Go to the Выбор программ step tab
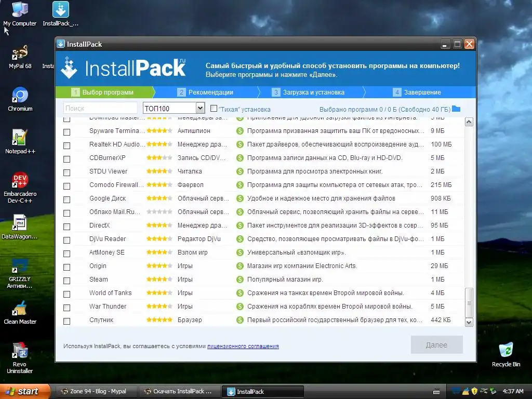 click(105, 92)
